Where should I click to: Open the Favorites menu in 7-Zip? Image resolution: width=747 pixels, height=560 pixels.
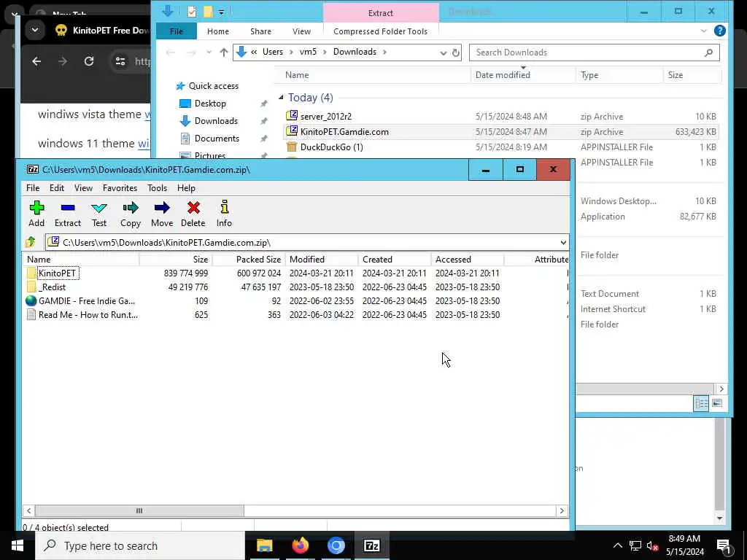[x=120, y=188]
